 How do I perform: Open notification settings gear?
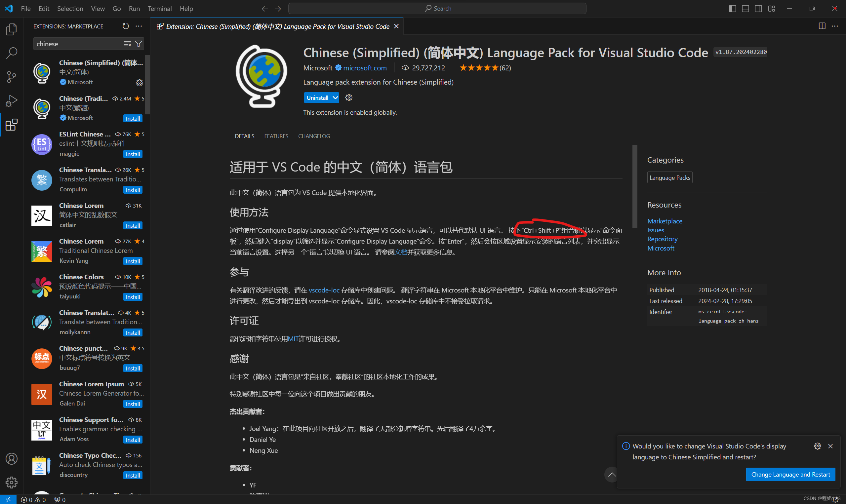pyautogui.click(x=818, y=446)
